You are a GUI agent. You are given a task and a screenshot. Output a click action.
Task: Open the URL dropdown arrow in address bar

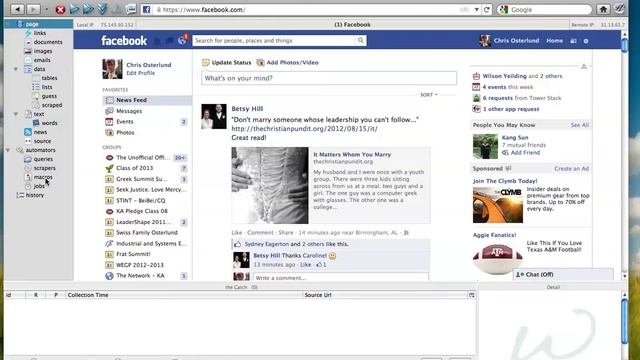click(x=476, y=9)
